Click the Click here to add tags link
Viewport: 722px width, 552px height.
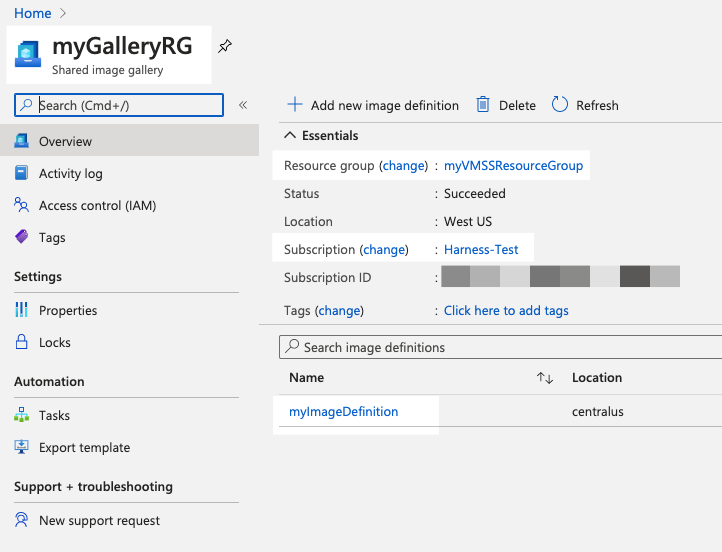[x=506, y=311]
